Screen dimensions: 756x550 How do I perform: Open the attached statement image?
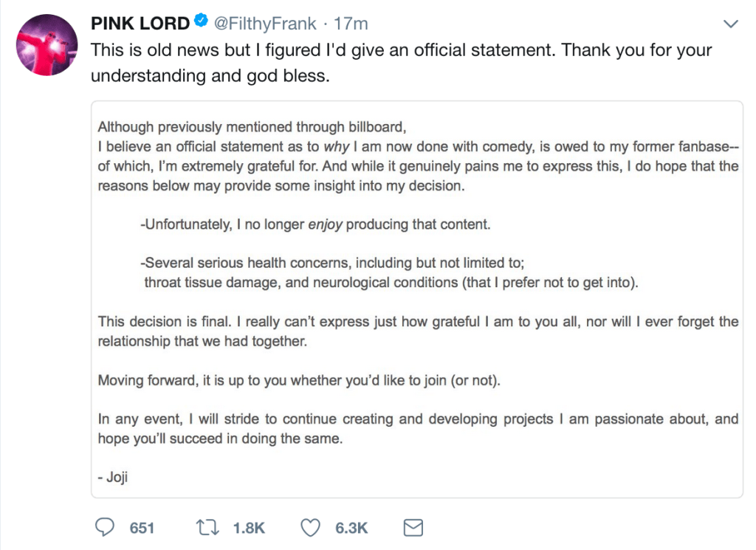pos(417,299)
